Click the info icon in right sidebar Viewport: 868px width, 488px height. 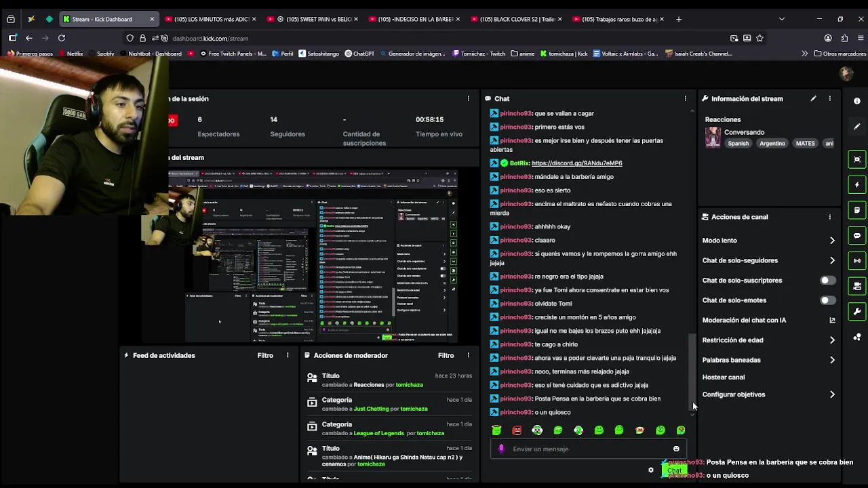(x=857, y=101)
